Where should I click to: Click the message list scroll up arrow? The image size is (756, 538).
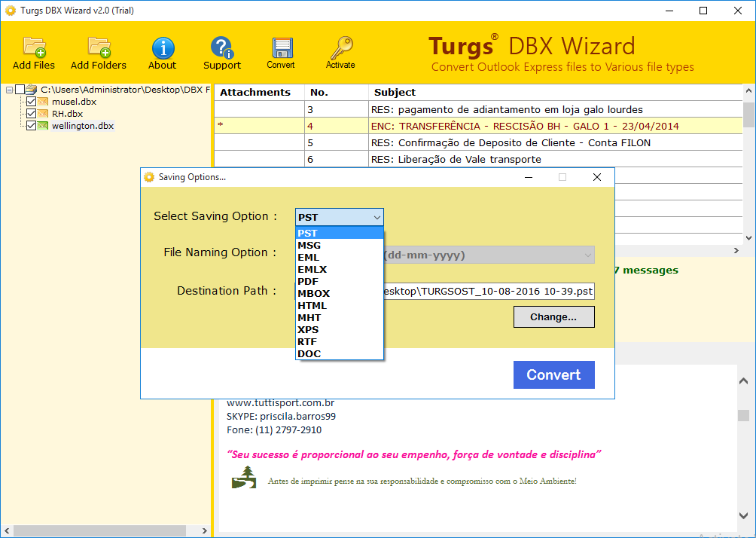pos(748,90)
